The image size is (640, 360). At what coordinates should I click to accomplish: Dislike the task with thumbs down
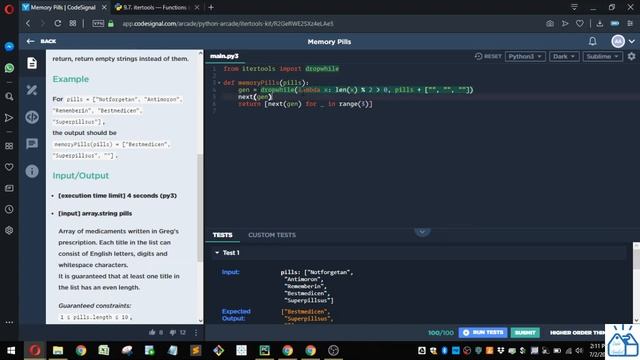pos(173,333)
